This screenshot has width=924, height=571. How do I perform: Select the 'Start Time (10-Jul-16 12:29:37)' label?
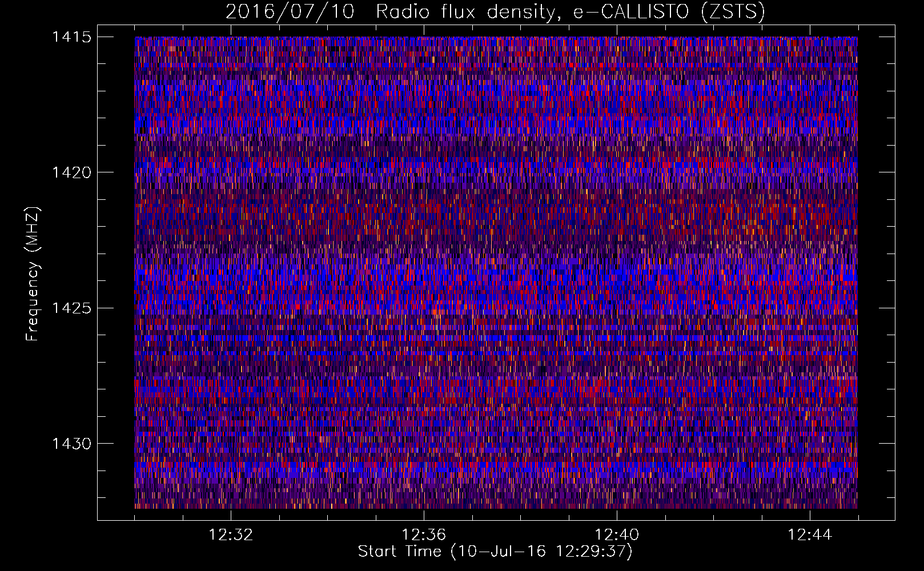(495, 552)
